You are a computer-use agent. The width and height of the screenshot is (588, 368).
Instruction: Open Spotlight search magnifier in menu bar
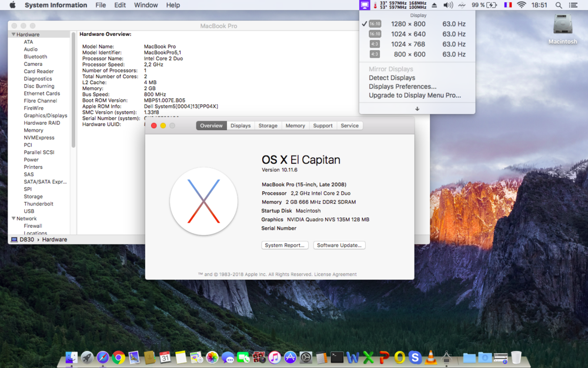(559, 5)
